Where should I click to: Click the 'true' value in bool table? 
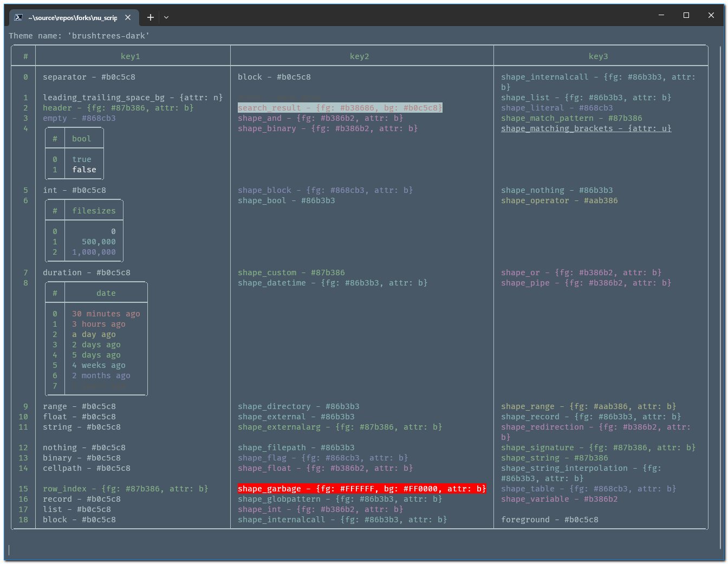click(82, 159)
